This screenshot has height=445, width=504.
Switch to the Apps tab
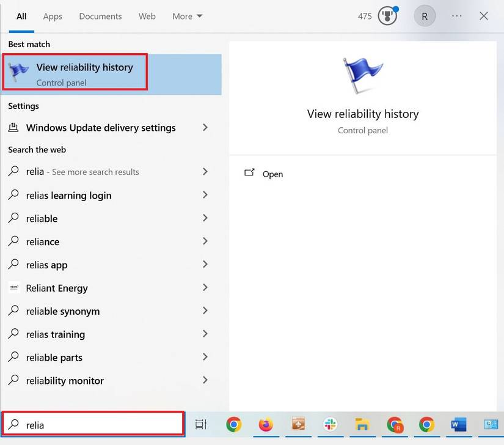tap(53, 17)
